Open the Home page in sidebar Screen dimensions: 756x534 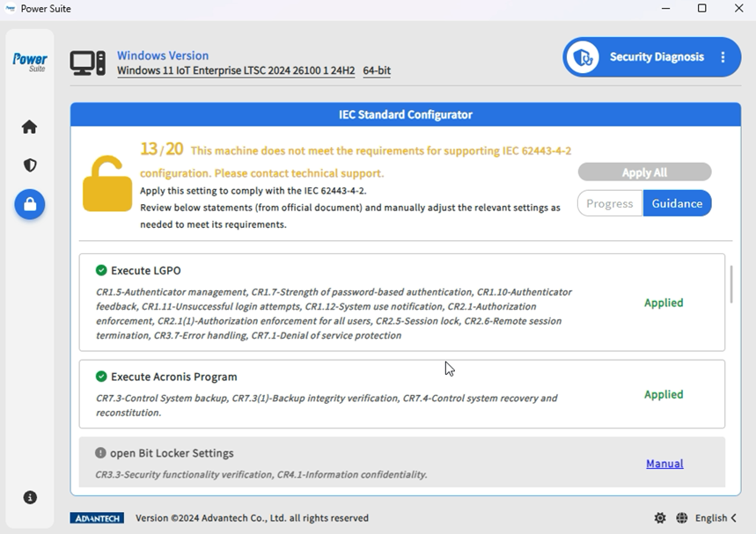(29, 127)
